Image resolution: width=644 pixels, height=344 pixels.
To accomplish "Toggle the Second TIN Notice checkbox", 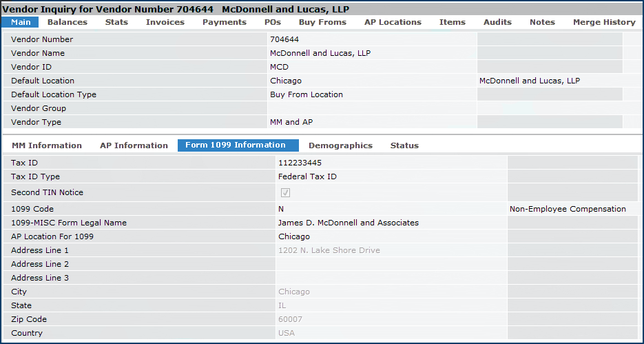I will (285, 193).
